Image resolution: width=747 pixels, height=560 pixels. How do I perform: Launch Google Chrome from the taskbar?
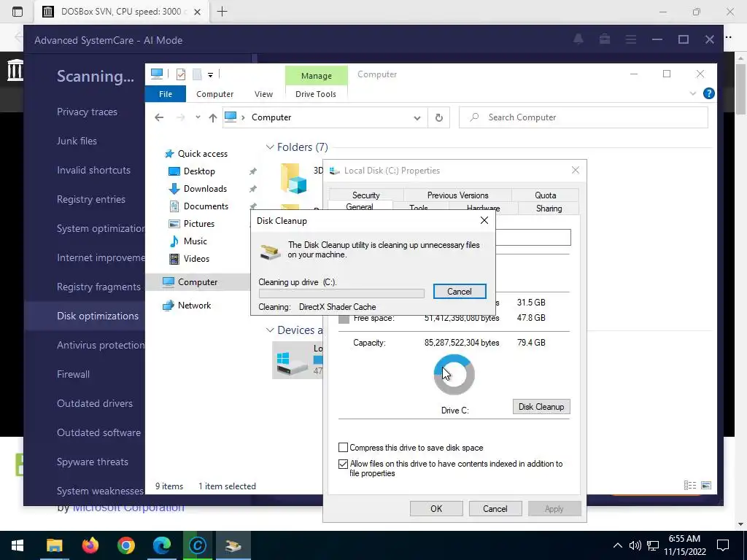coord(125,545)
